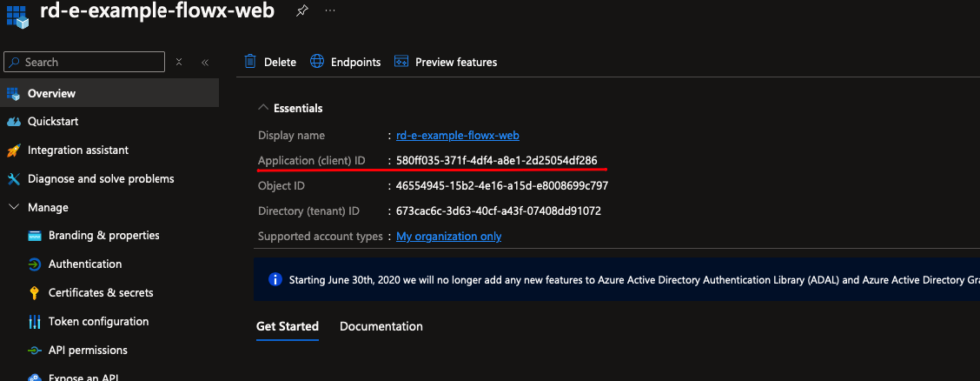Click the Branding & properties icon

pyautogui.click(x=35, y=236)
